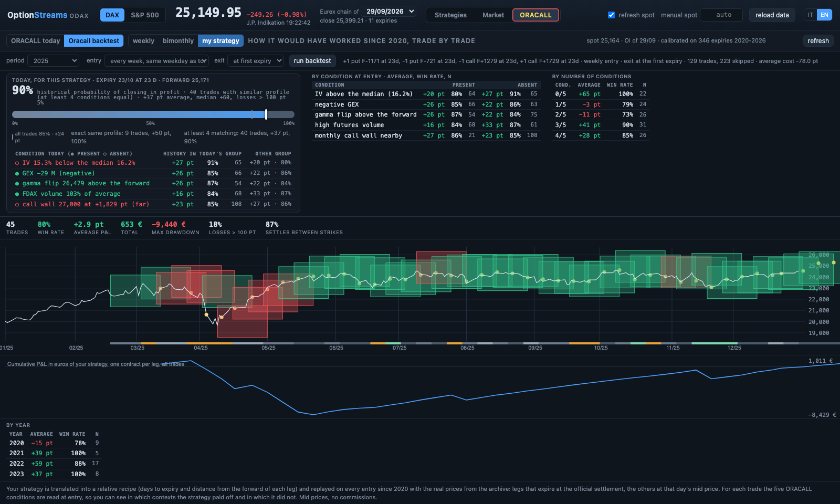The image size is (840, 504).
Task: Select the weekly backtest tab
Action: click(143, 41)
